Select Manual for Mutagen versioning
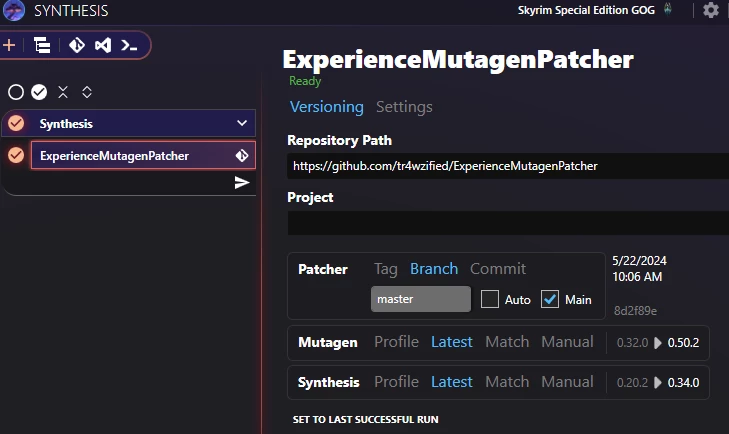Image resolution: width=729 pixels, height=434 pixels. pos(567,342)
